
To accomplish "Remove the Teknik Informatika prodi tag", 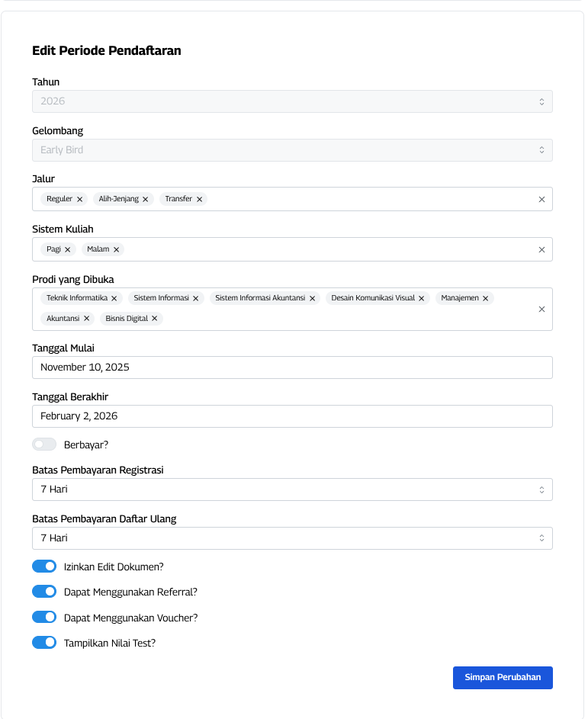I will click(114, 299).
